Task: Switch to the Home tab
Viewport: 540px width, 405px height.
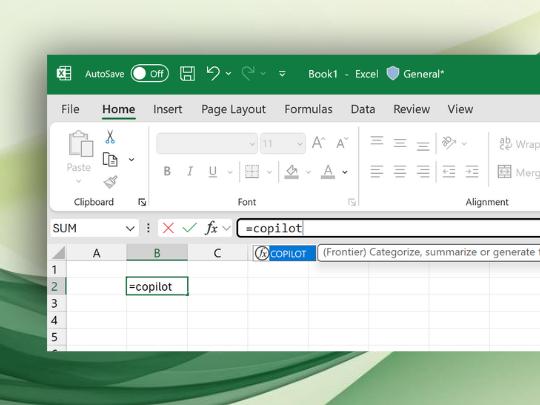Action: [118, 109]
